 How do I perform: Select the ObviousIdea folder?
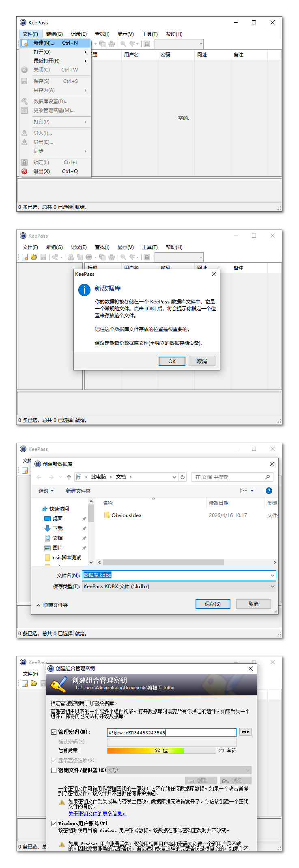[x=126, y=515]
